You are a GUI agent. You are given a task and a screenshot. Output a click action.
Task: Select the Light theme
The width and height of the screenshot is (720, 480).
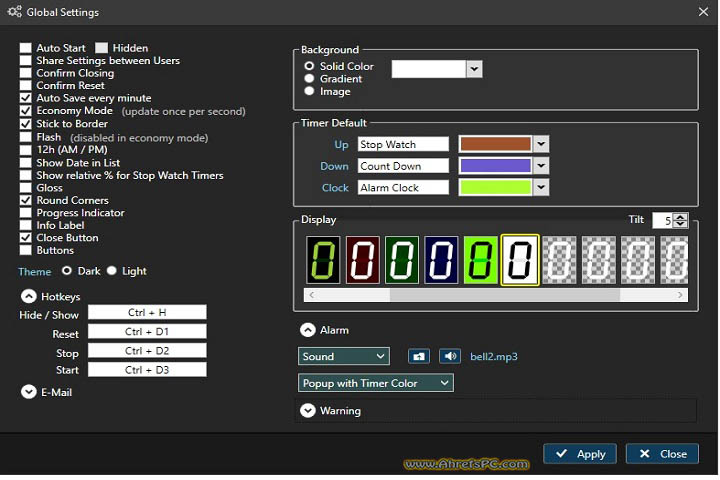[x=112, y=271]
